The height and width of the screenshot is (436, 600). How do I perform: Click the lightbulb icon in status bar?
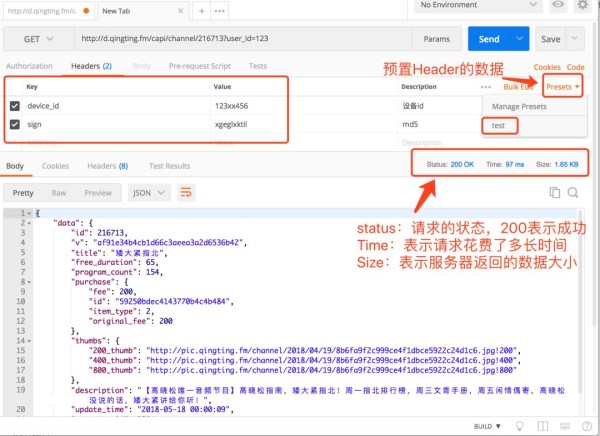[520, 426]
